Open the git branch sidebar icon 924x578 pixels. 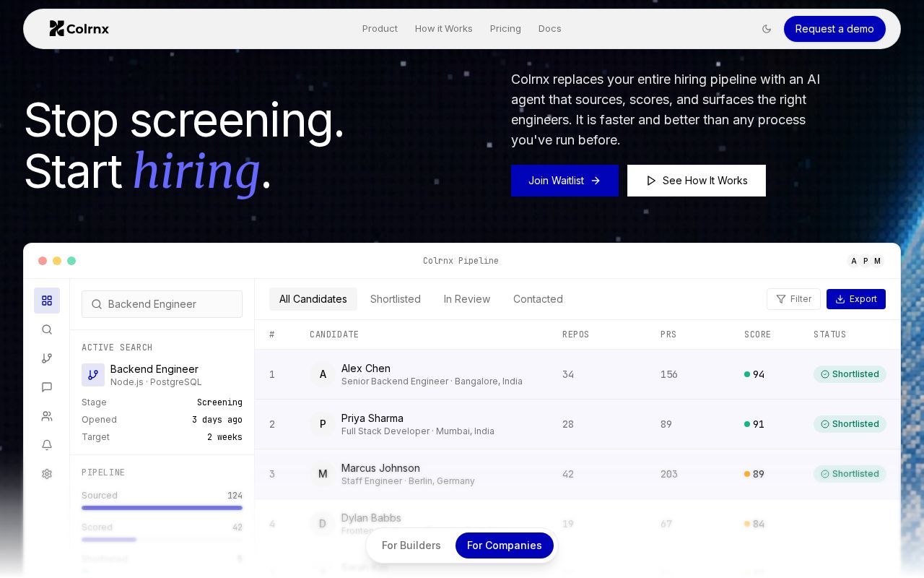pyautogui.click(x=47, y=358)
